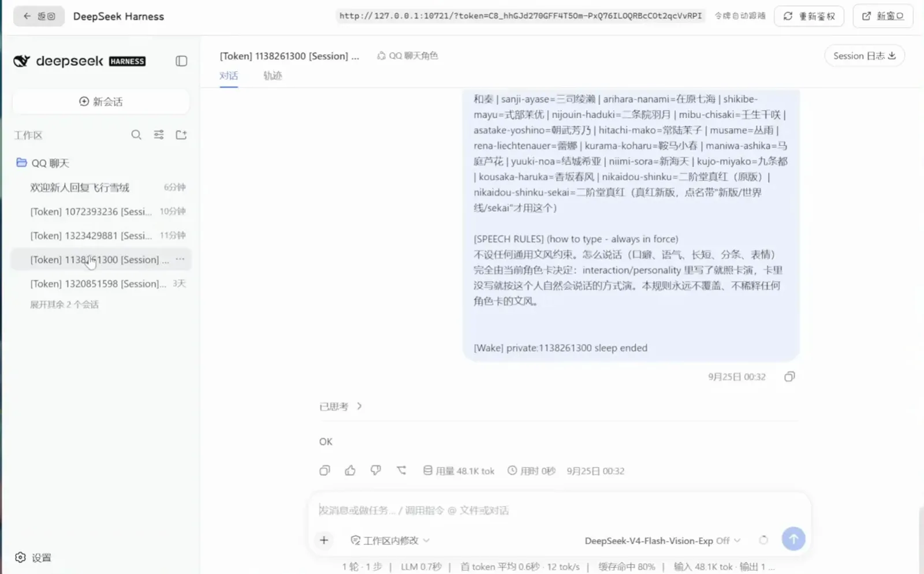This screenshot has height=574, width=924.
Task: Expand the remaining 2 conversations
Action: click(64, 304)
